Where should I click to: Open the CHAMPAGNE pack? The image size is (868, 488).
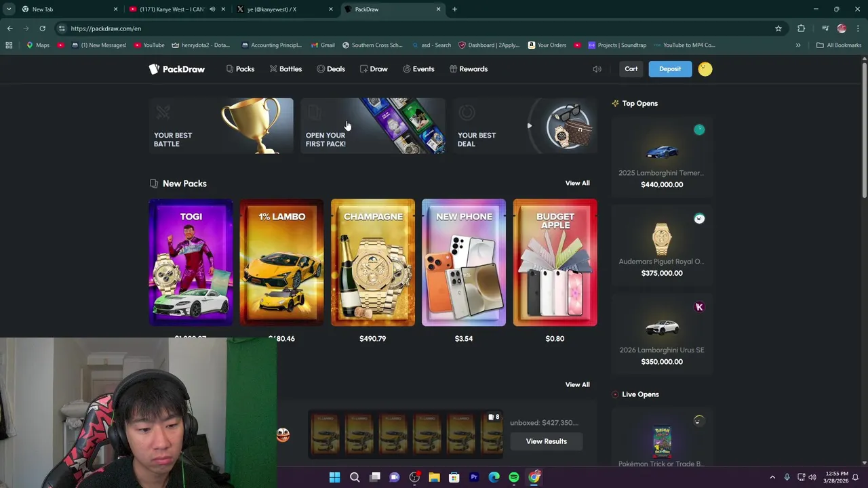(x=373, y=262)
